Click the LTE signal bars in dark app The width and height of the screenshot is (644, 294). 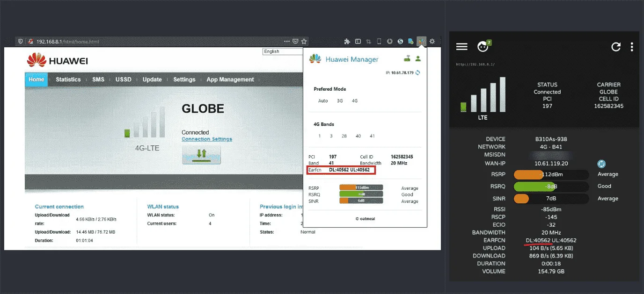[483, 95]
